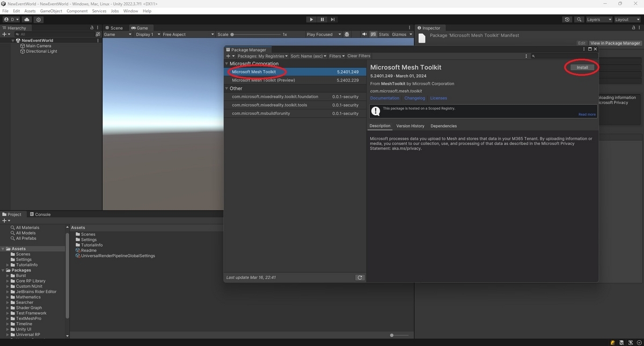Select Microsoft Mesh Toolkit (Preview) package

[295, 80]
